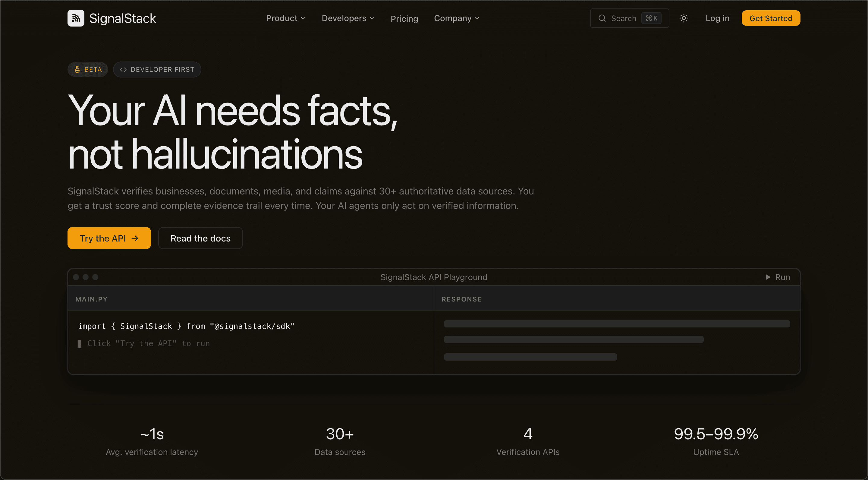The height and width of the screenshot is (480, 868).
Task: Click the Data sources label
Action: click(340, 452)
